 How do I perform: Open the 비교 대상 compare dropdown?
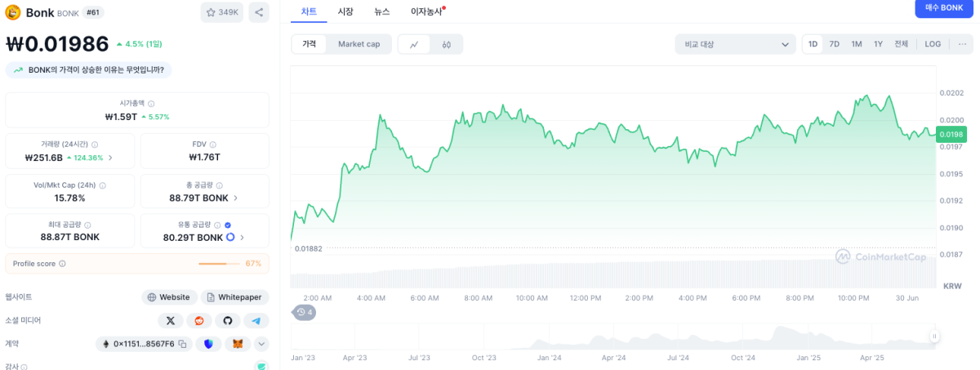[735, 44]
